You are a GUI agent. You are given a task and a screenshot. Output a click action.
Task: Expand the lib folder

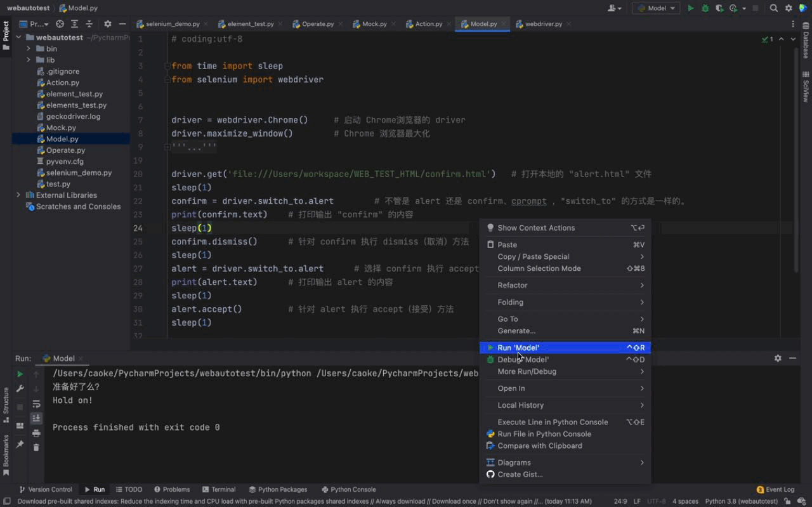coord(29,60)
